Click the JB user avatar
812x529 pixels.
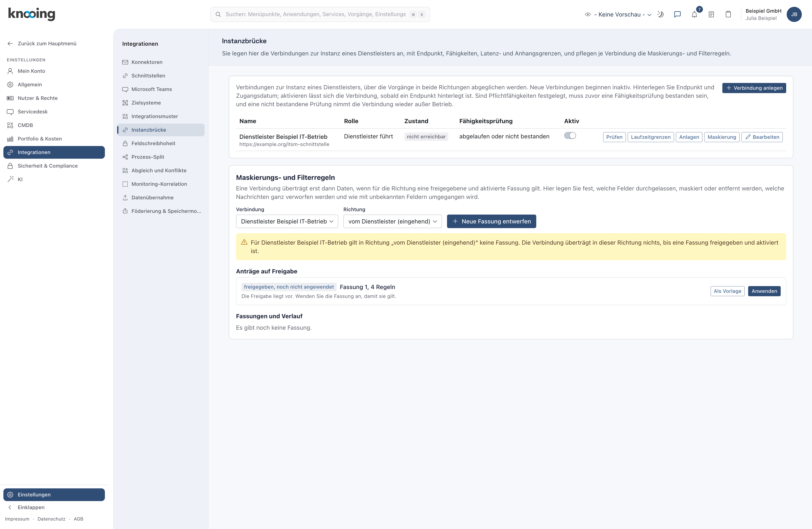[x=794, y=14]
